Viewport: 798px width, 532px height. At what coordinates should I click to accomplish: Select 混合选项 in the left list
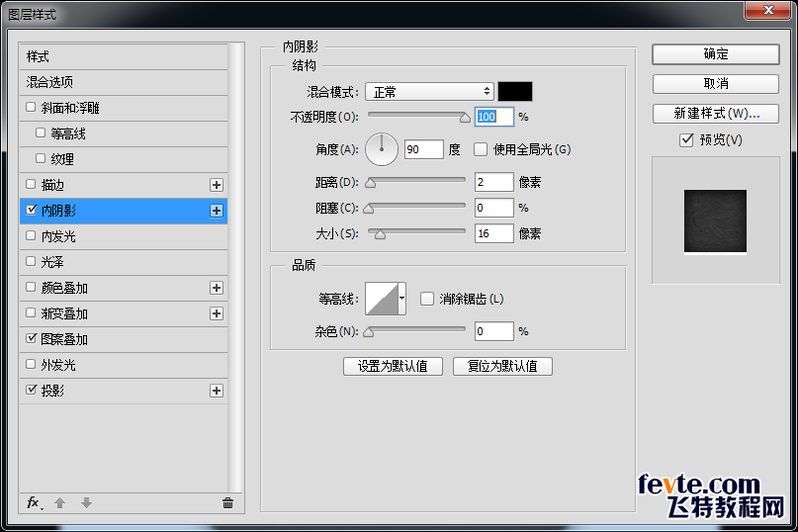click(x=124, y=82)
